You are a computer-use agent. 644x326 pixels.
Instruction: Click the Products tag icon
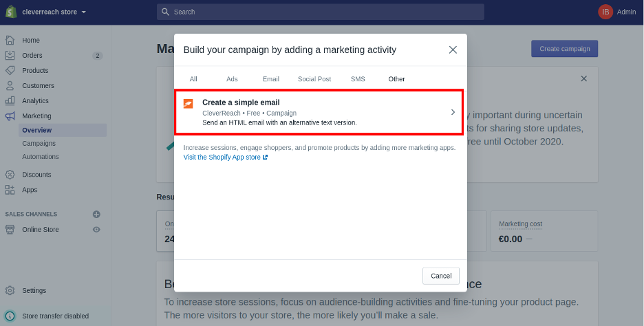coord(10,70)
